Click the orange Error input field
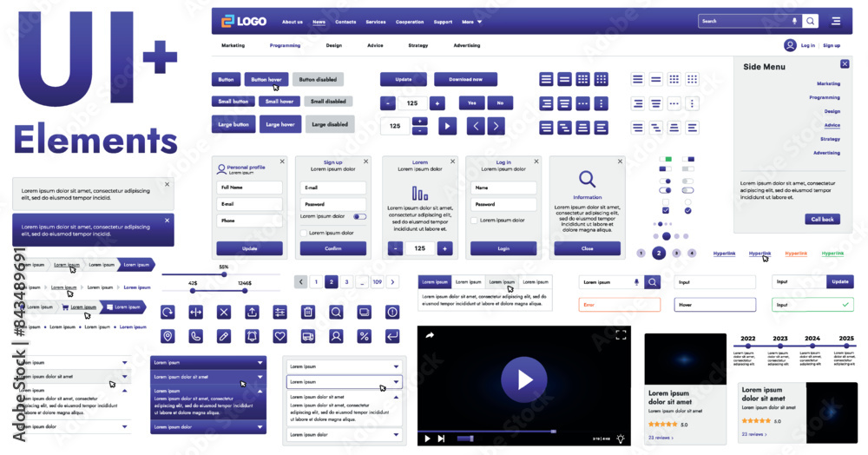868x455 pixels. 620,305
